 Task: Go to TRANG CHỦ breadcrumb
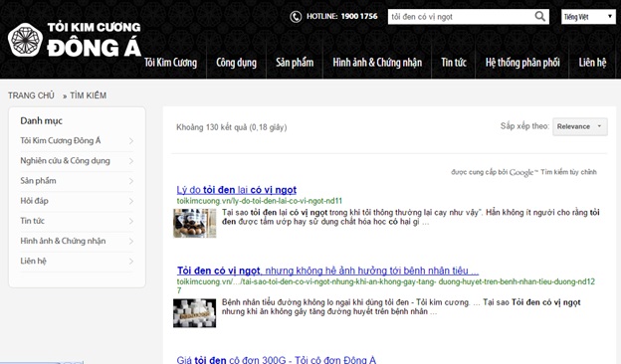31,95
